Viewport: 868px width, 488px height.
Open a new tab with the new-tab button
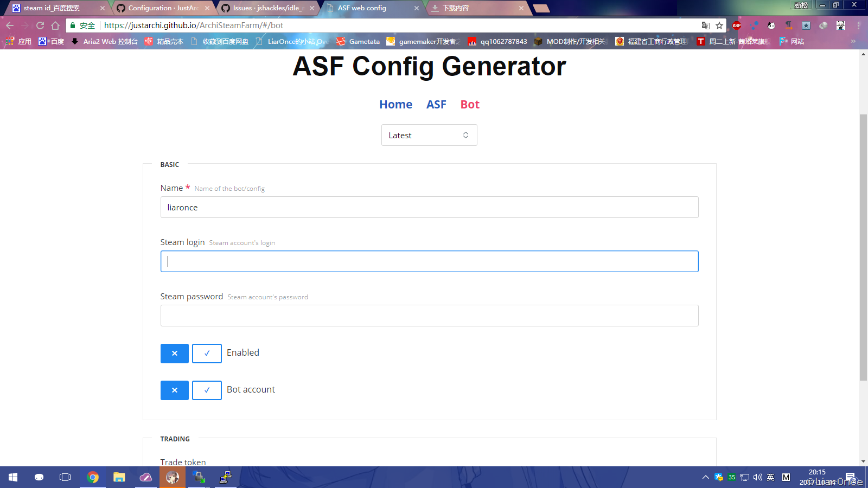[541, 8]
